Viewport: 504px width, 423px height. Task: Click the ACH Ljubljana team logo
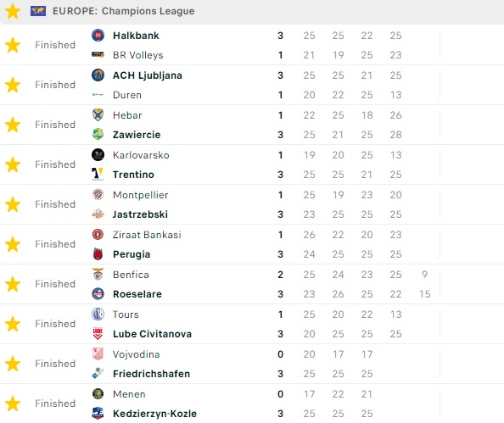[x=98, y=75]
